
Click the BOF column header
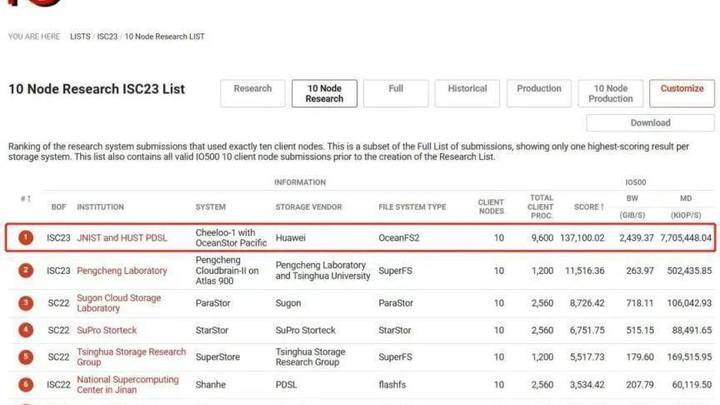coord(58,207)
